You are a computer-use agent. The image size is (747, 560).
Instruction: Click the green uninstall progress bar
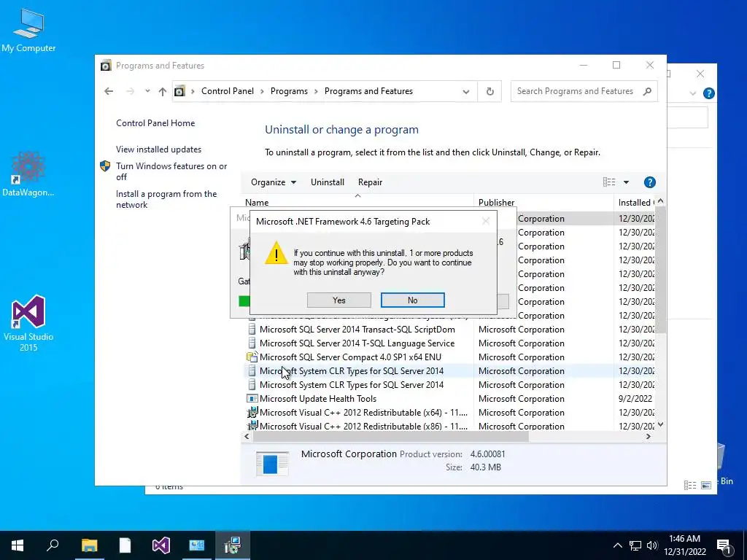tap(244, 301)
